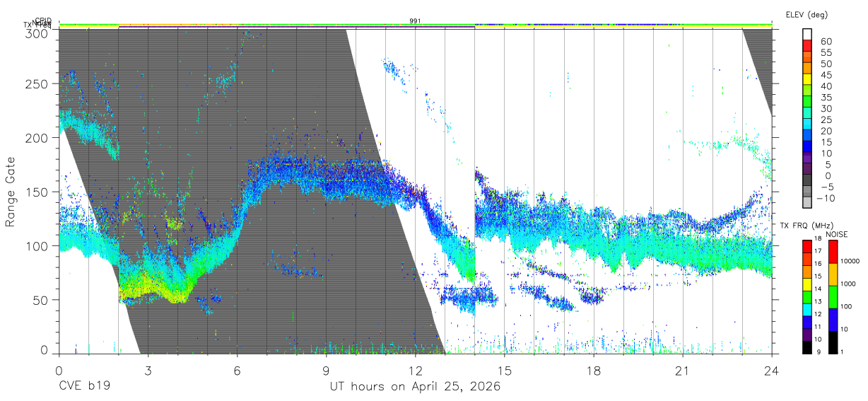The image size is (868, 401).
Task: Click the CPID value '991' above the plot
Action: 416,21
